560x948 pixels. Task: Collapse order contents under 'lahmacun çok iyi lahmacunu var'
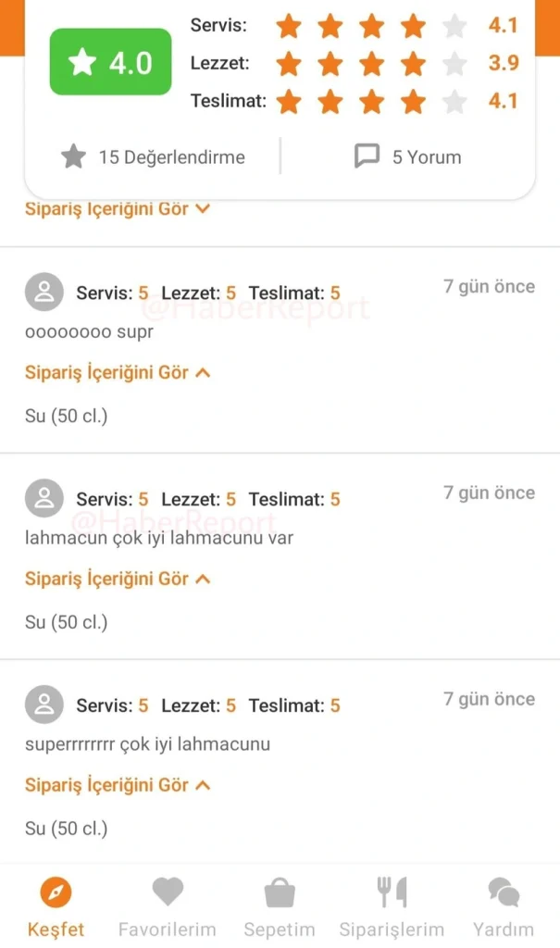point(118,580)
